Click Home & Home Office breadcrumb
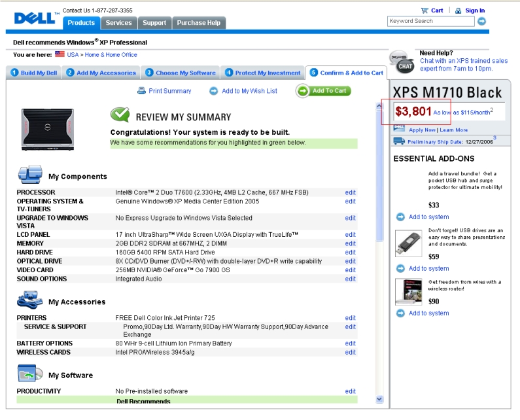520x420 pixels. (111, 55)
